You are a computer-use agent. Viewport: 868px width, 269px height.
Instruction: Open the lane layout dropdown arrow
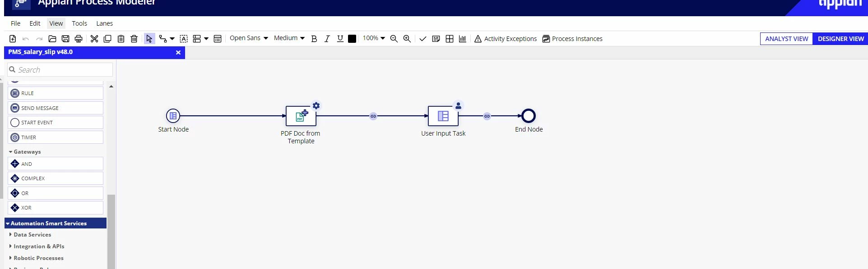click(x=206, y=39)
